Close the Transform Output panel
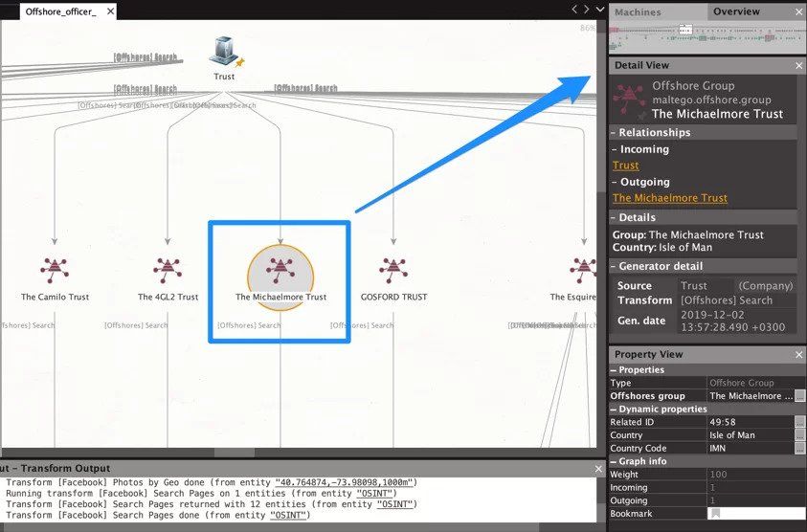The image size is (807, 532). 598,469
